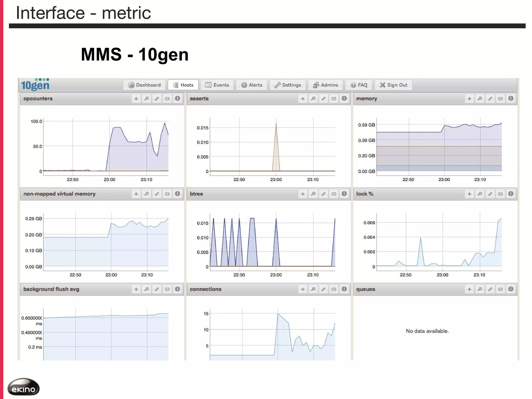
Task: Show info for the connections chart
Action: click(x=344, y=289)
